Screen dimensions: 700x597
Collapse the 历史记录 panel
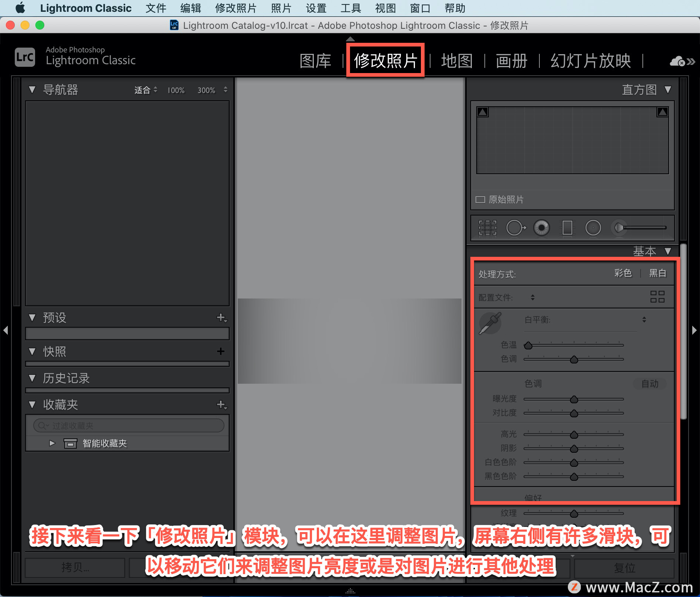[x=32, y=378]
